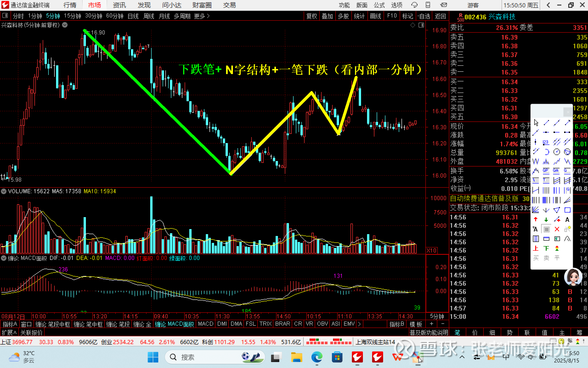Expand more indicators arrow after EMV
588x368 pixels.
359,324
